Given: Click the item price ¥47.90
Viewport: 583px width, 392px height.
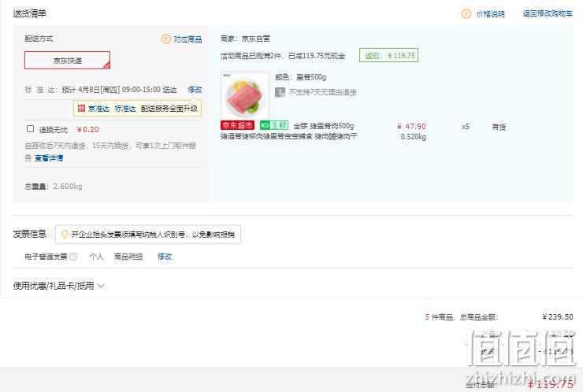Looking at the screenshot, I should [x=411, y=126].
